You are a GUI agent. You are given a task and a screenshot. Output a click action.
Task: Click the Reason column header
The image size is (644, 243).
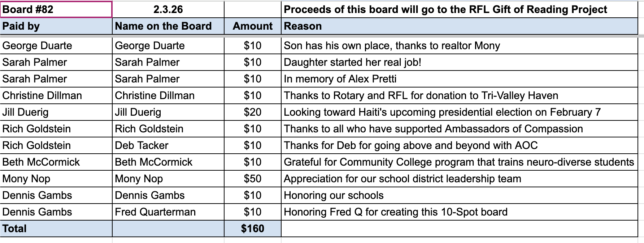pyautogui.click(x=459, y=26)
